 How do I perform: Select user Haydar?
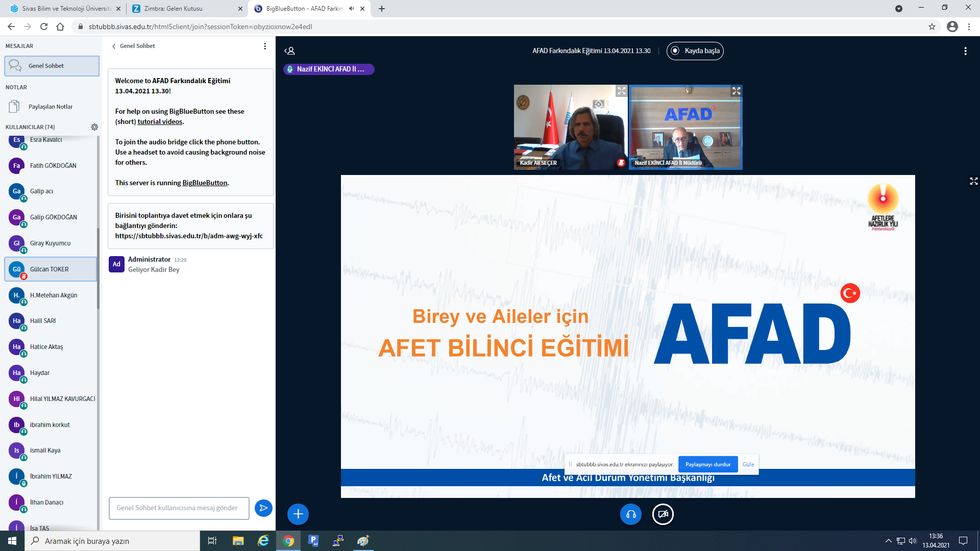[x=50, y=373]
